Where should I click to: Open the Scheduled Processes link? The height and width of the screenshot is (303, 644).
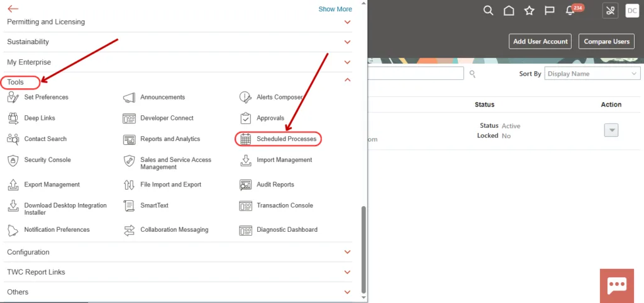[x=287, y=139]
